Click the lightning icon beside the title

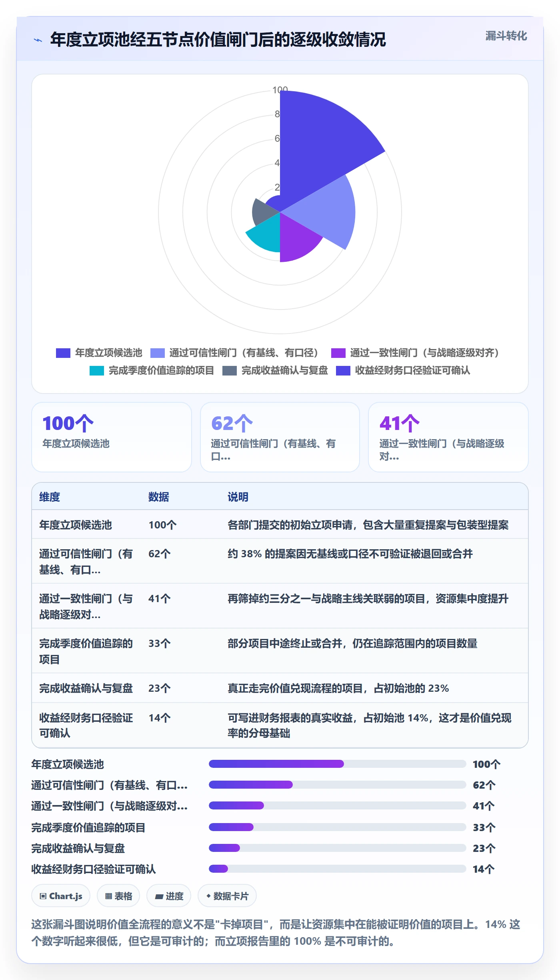click(x=38, y=40)
